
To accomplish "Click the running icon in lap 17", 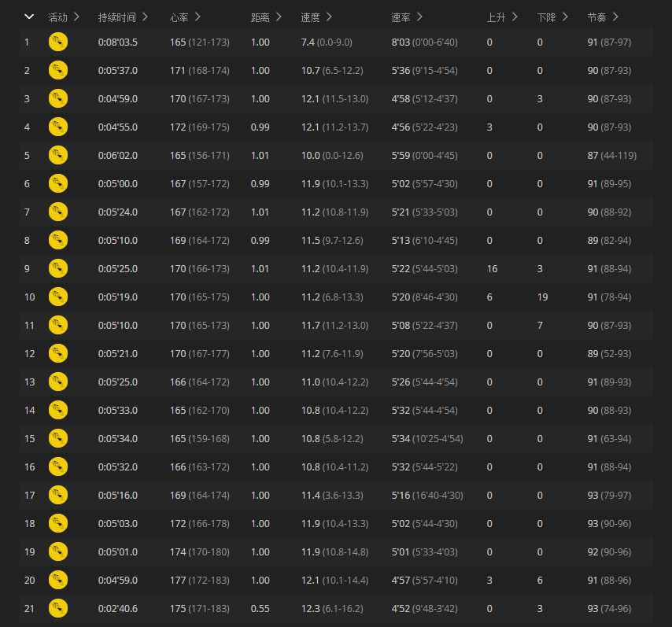I will 58,495.
